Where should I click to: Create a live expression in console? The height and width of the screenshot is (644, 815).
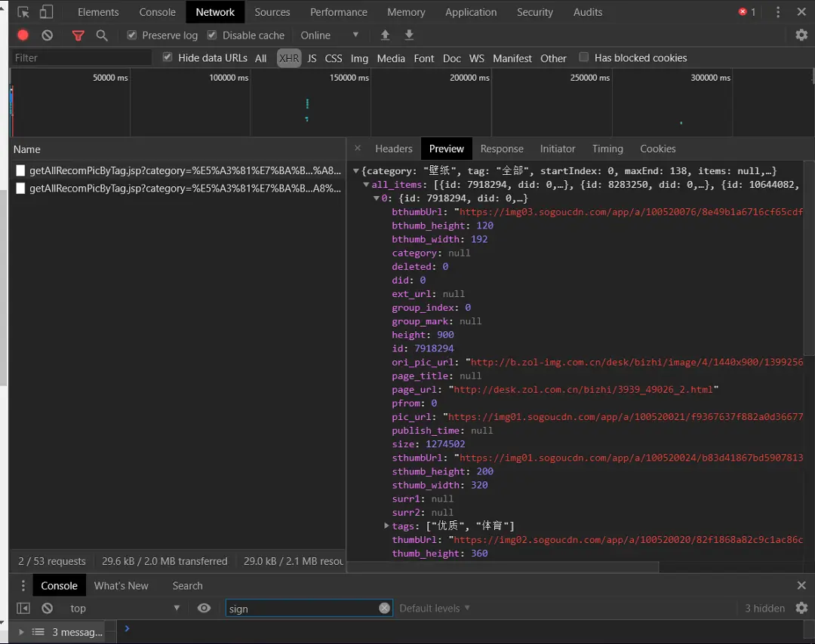[204, 608]
